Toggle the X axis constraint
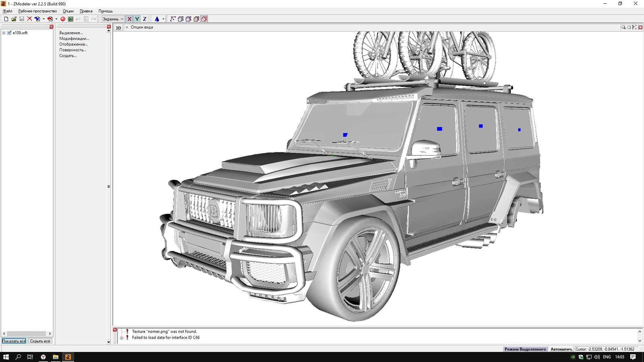644x362 pixels. (x=129, y=19)
